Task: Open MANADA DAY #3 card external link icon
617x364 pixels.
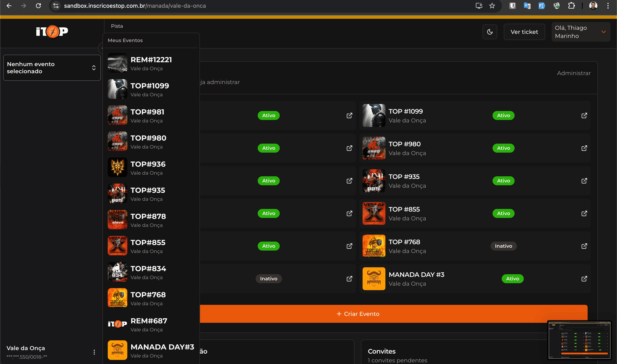Action: click(x=584, y=279)
